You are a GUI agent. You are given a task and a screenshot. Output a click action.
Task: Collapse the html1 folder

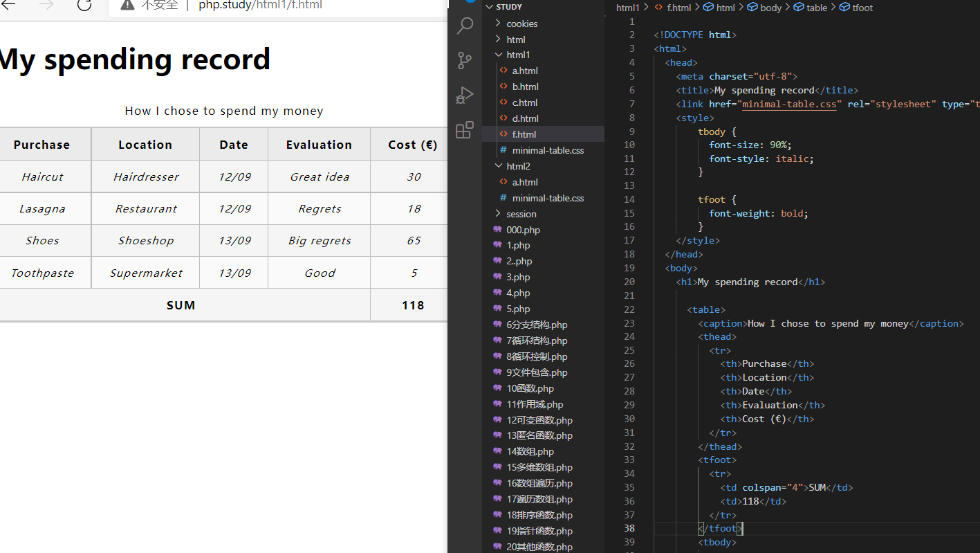(x=498, y=55)
